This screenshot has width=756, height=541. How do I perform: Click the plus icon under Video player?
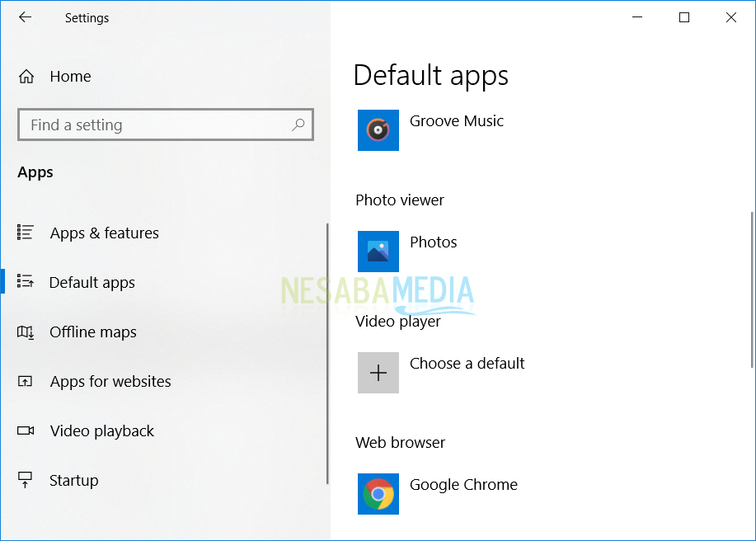(378, 373)
